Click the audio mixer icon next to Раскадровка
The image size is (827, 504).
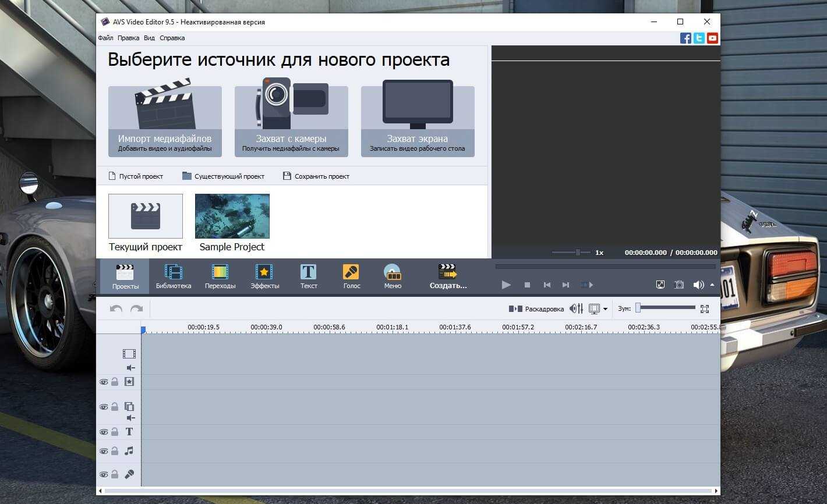tap(576, 308)
